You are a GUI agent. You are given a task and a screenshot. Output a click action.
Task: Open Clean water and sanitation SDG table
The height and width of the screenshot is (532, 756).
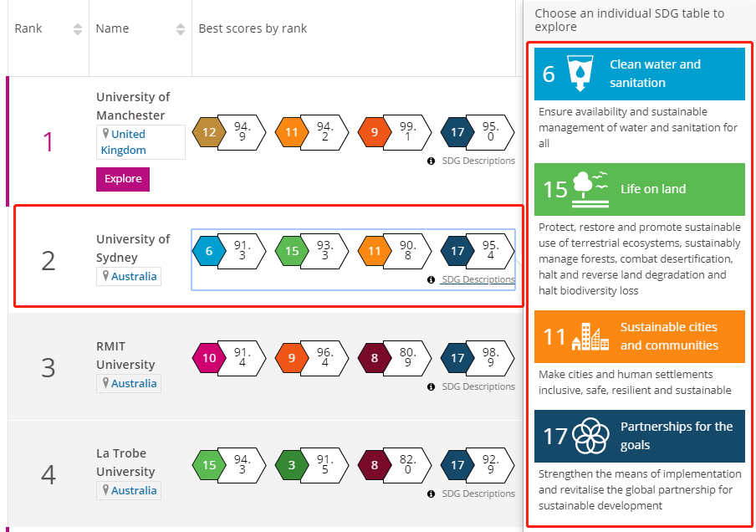(639, 74)
